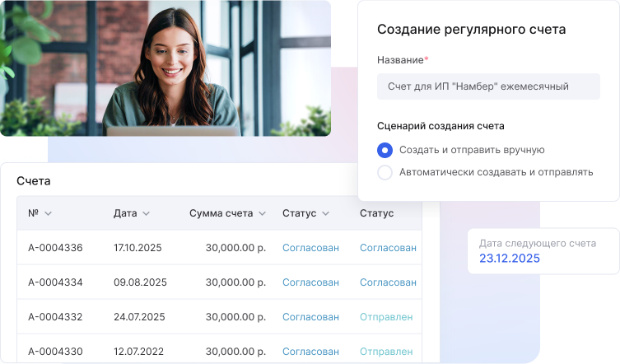
Task: Click the "Счета" section heading
Action: tap(34, 180)
